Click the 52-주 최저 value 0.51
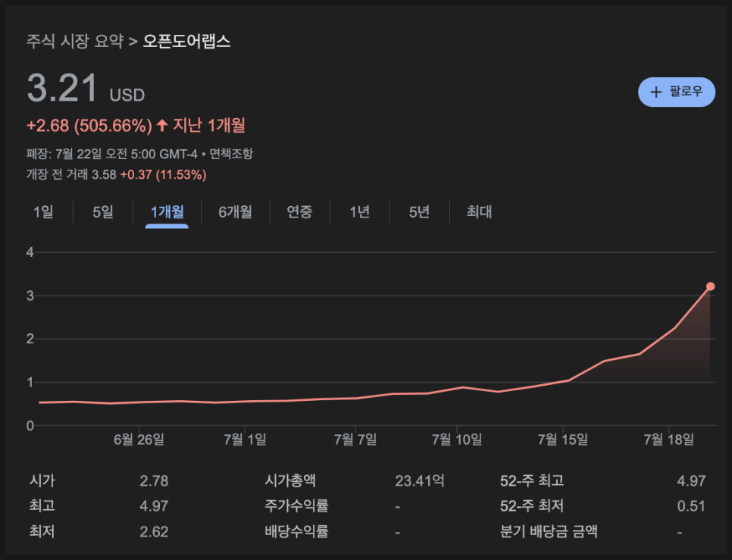Viewport: 732px width, 560px height. [x=691, y=506]
